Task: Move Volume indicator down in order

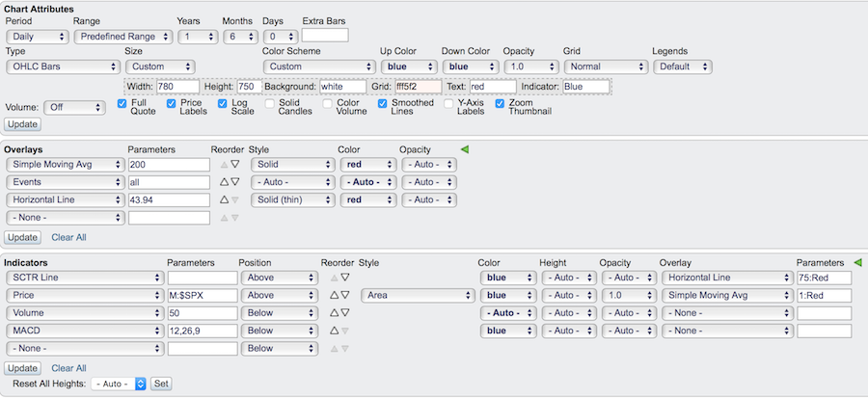Action: coord(342,312)
